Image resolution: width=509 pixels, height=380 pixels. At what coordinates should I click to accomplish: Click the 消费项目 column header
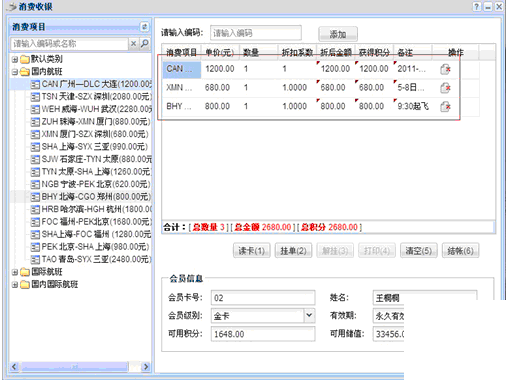182,52
